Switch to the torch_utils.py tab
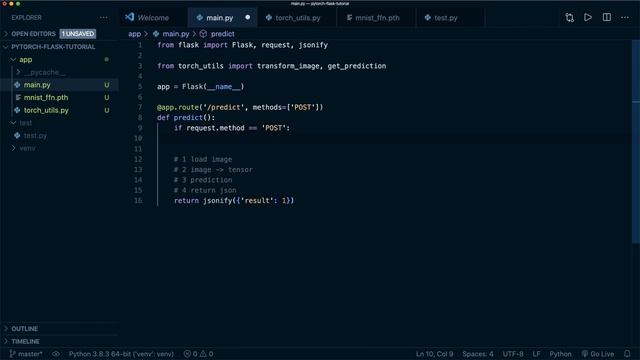 [x=297, y=18]
